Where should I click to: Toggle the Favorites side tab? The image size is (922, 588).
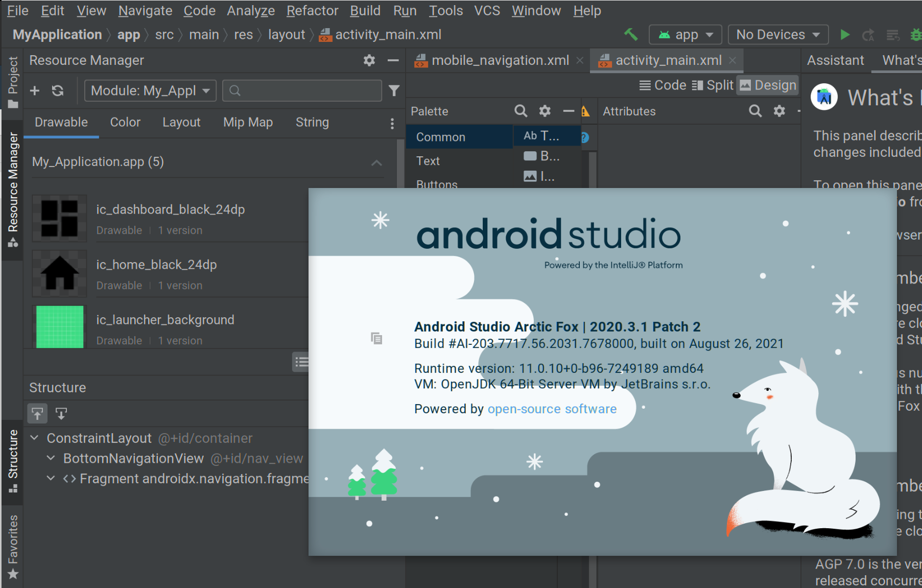click(13, 547)
